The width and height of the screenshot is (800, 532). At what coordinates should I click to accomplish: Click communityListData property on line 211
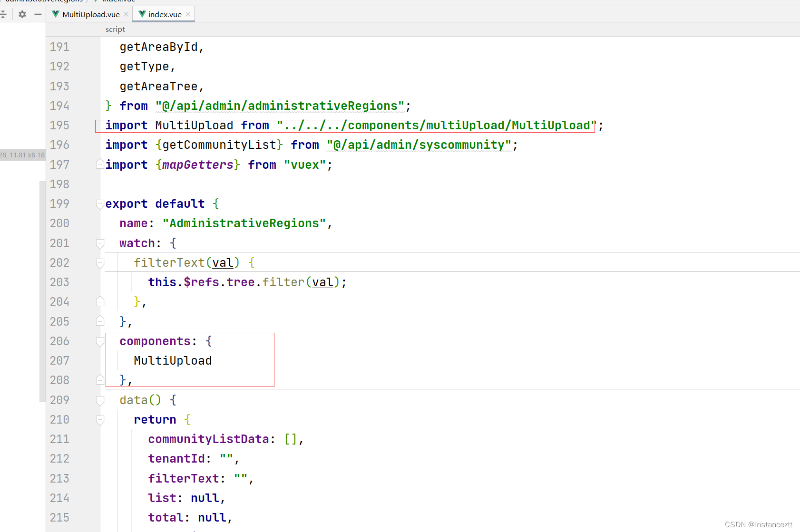208,439
